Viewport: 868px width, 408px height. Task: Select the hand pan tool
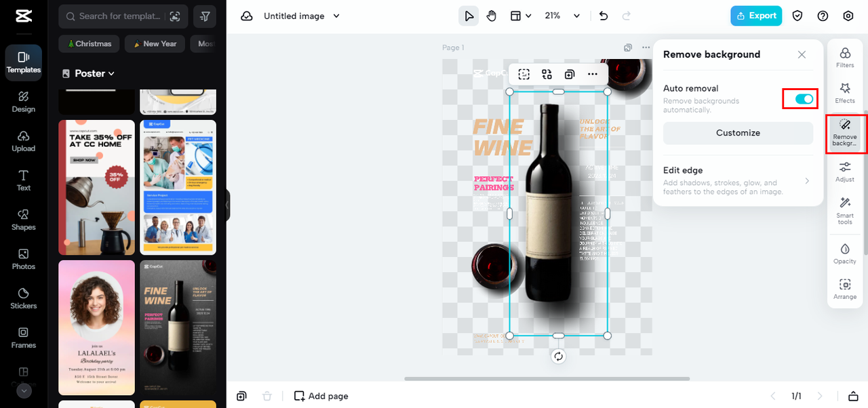tap(492, 16)
